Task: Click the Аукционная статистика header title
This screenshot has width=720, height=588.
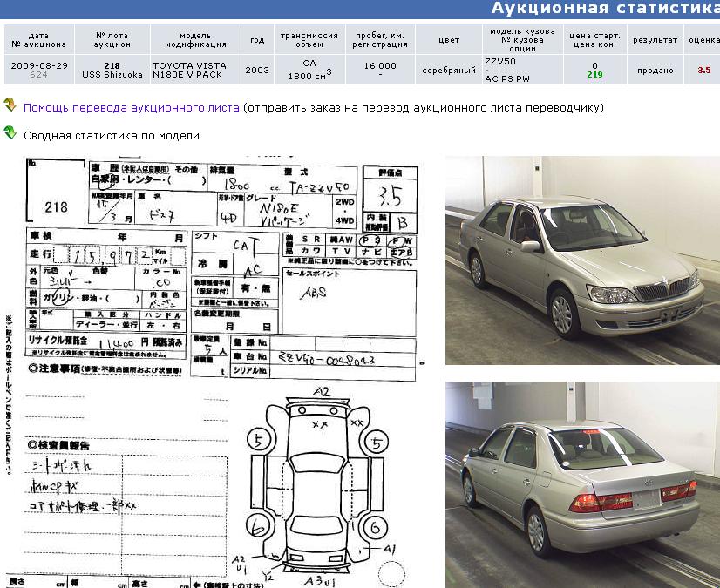Action: pos(605,9)
